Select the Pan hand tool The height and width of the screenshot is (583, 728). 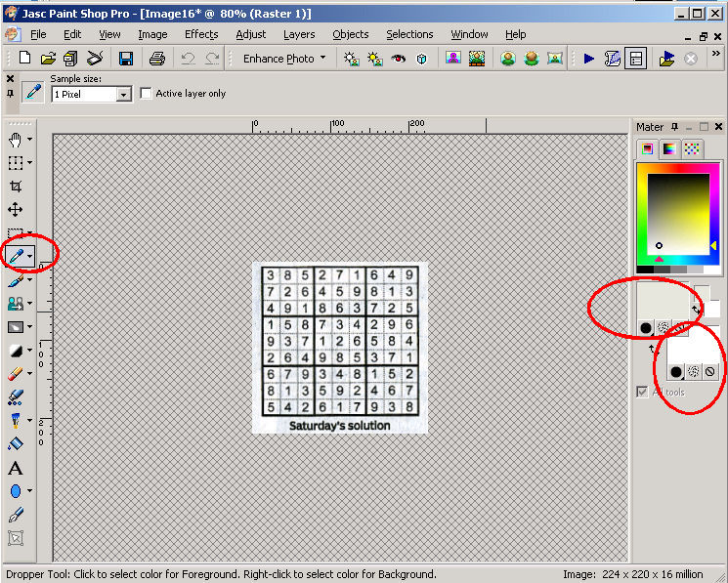coord(15,140)
